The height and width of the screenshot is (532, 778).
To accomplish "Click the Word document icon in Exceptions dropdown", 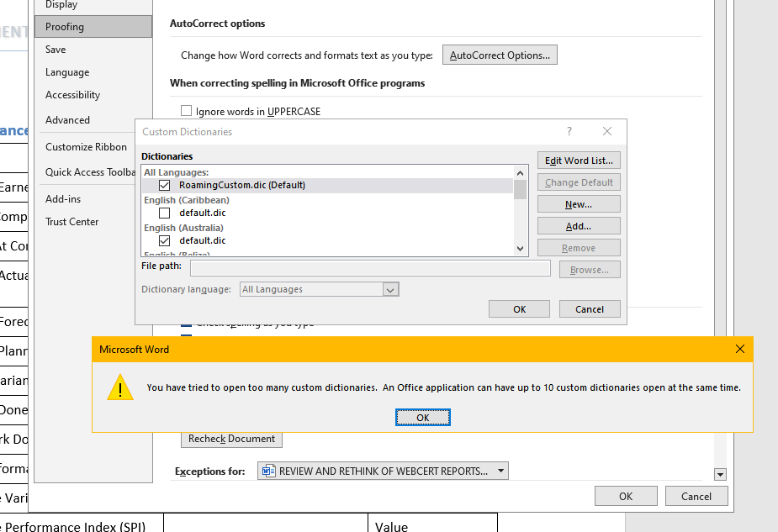I will click(268, 471).
